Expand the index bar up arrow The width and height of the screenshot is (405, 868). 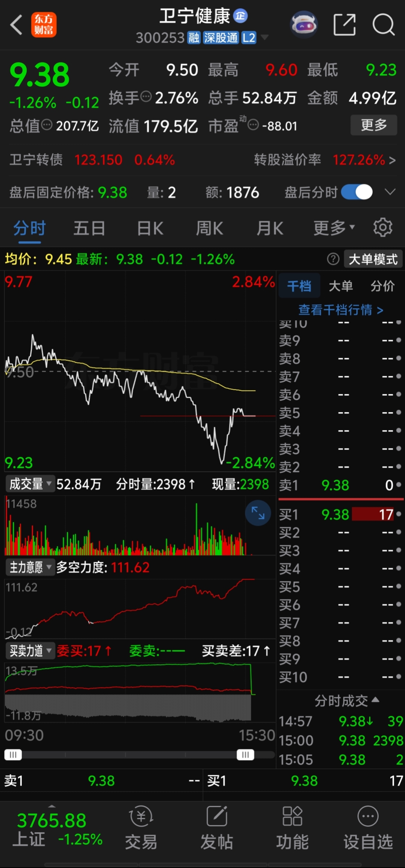coord(52,807)
